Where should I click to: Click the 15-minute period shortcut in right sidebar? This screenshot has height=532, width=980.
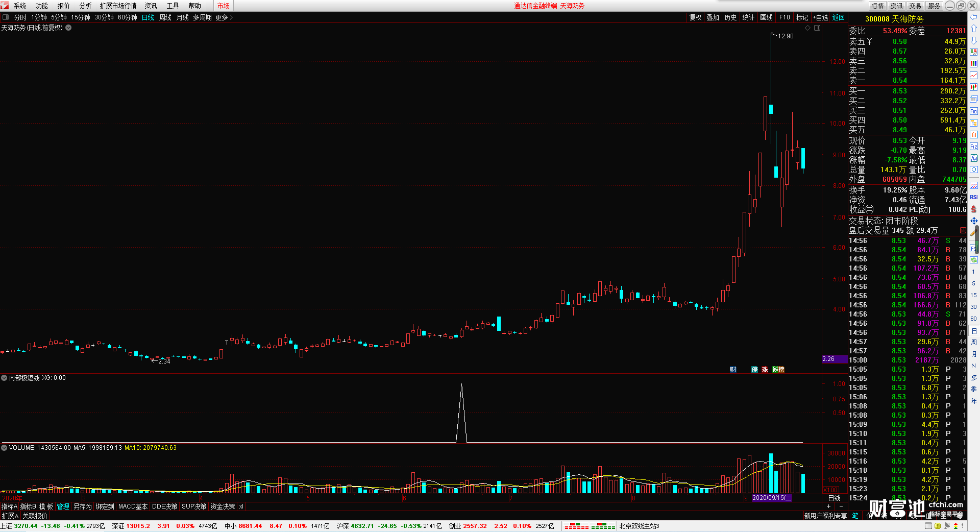[974, 295]
